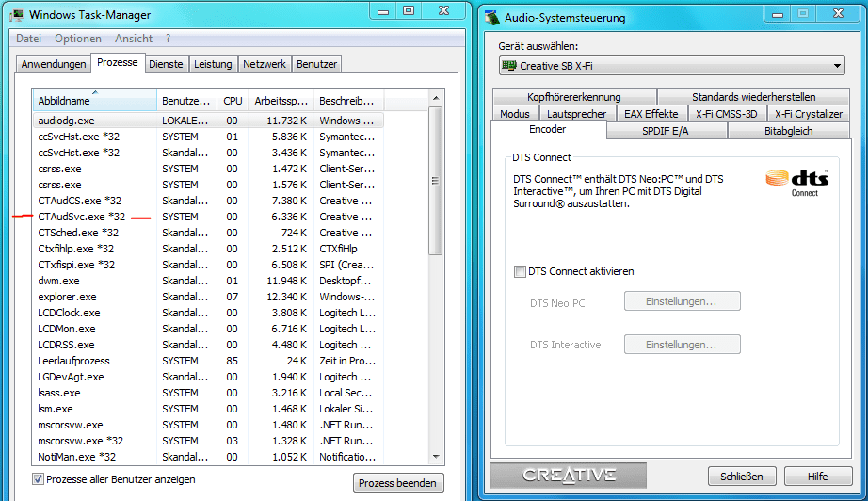868x501 pixels.
Task: Click the Schließen button
Action: [742, 477]
